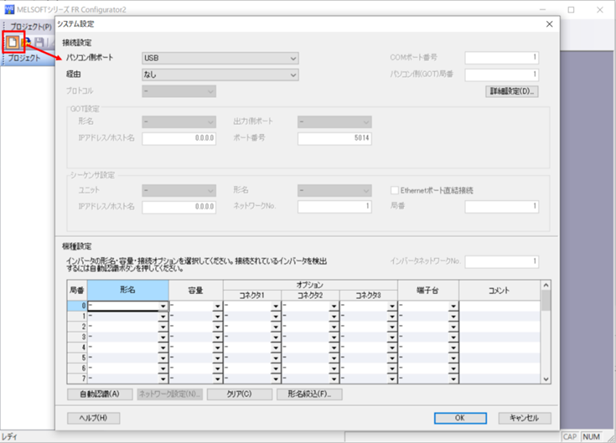Image resolution: width=616 pixels, height=443 pixels.
Task: Open 形名 dropdown for station 0
Action: coord(163,306)
